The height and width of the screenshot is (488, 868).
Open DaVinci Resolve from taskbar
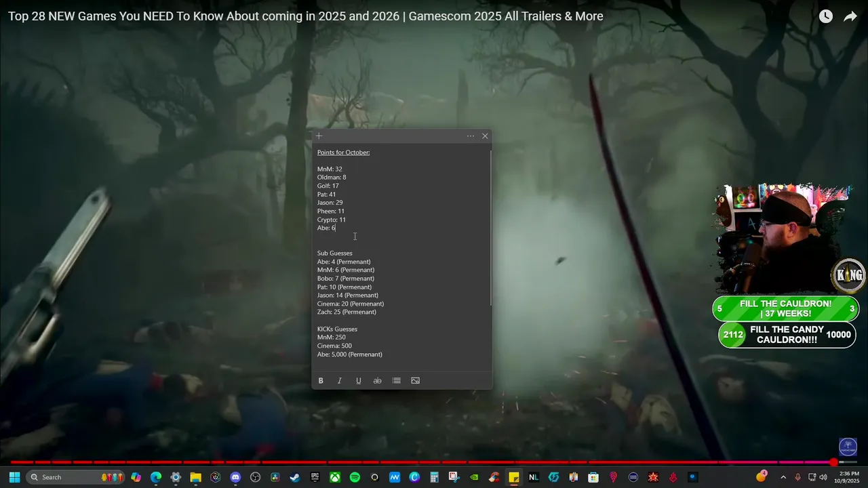(275, 477)
